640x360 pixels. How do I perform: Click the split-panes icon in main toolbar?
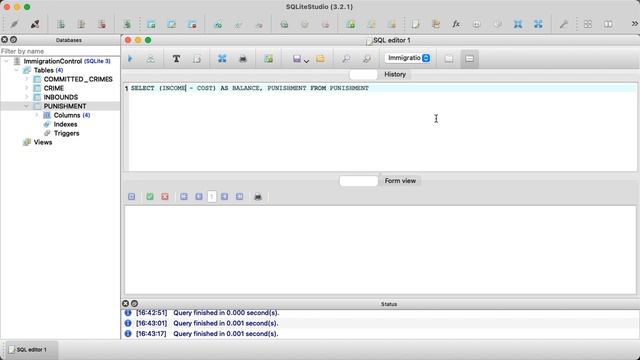click(608, 24)
